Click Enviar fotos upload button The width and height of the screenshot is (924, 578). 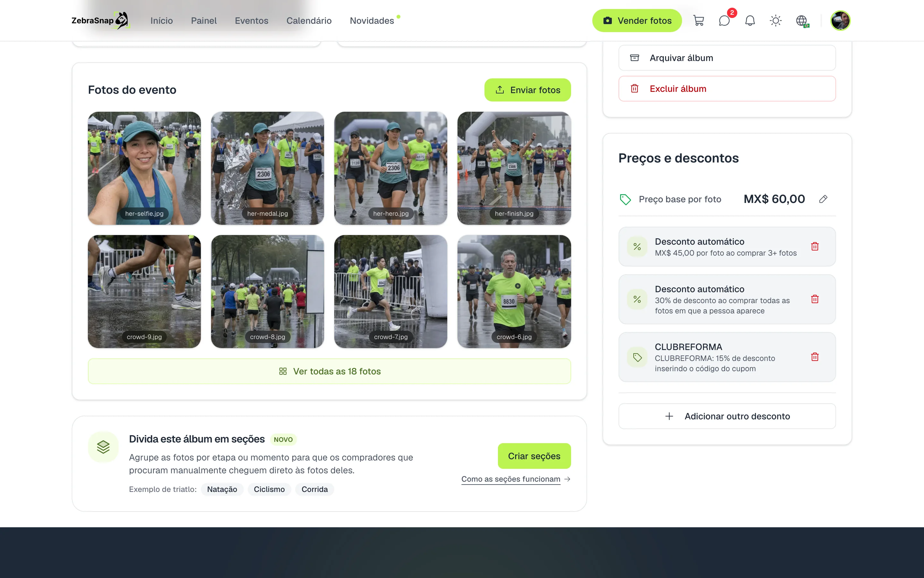click(527, 90)
